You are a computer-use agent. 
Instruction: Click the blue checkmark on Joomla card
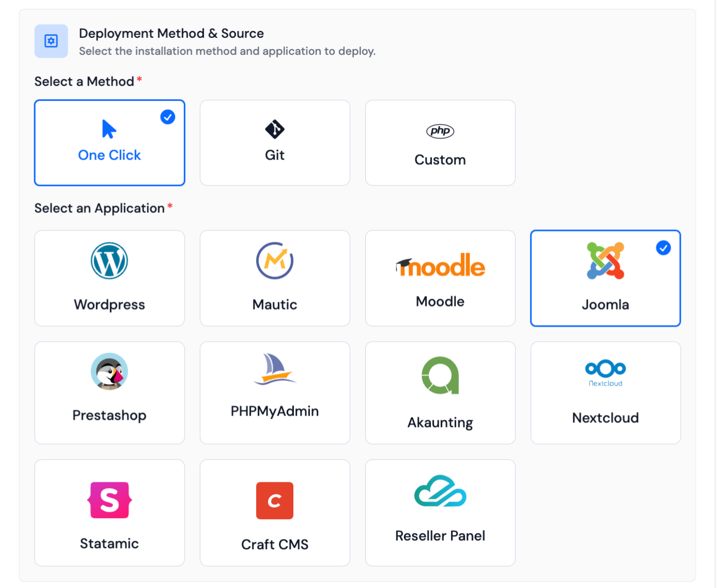coord(663,248)
